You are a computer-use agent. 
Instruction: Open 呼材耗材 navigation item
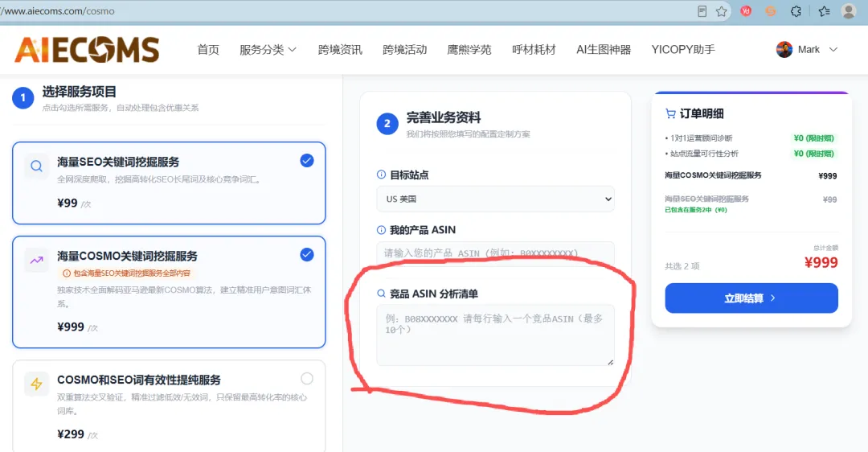click(x=534, y=49)
